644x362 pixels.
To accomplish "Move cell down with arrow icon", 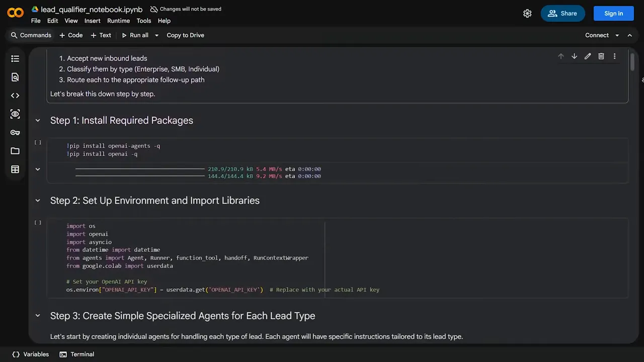I will pyautogui.click(x=574, y=56).
